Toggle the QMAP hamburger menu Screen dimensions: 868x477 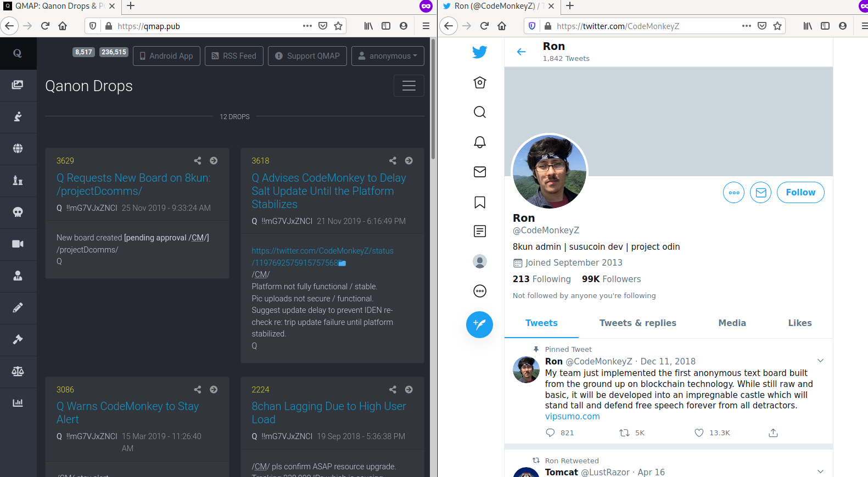tap(409, 86)
